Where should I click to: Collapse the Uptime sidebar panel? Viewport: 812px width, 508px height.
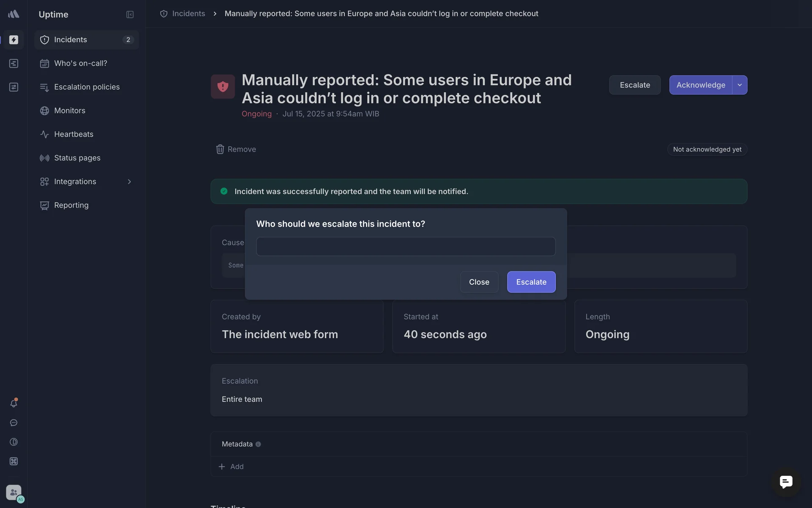tap(130, 15)
